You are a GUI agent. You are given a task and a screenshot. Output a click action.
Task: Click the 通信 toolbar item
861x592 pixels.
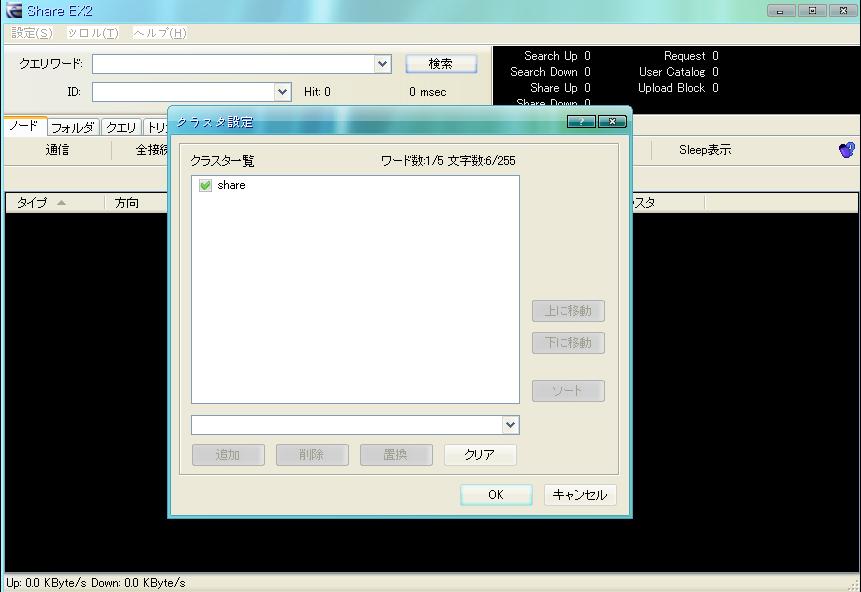coord(57,150)
